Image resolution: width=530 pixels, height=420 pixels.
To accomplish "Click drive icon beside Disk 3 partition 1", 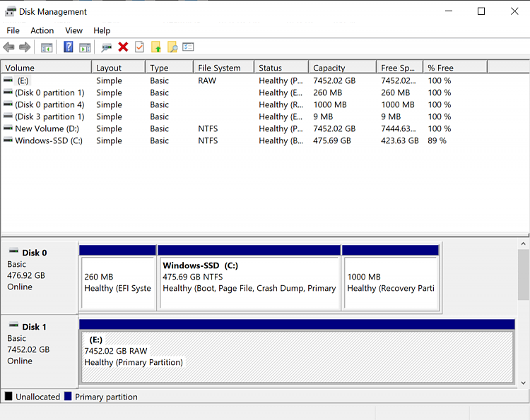I will click(8, 116).
